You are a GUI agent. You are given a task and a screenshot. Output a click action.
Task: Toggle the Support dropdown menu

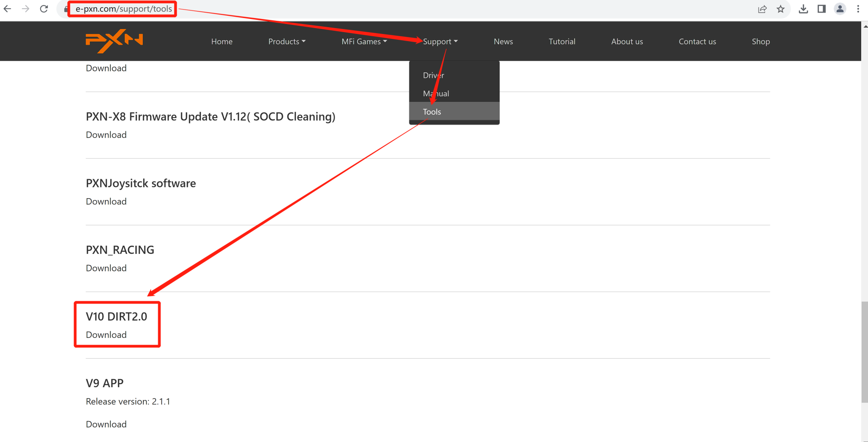(x=440, y=42)
